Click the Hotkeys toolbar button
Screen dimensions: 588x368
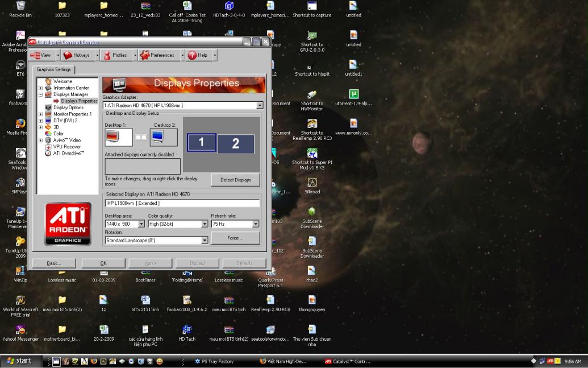[x=78, y=56]
